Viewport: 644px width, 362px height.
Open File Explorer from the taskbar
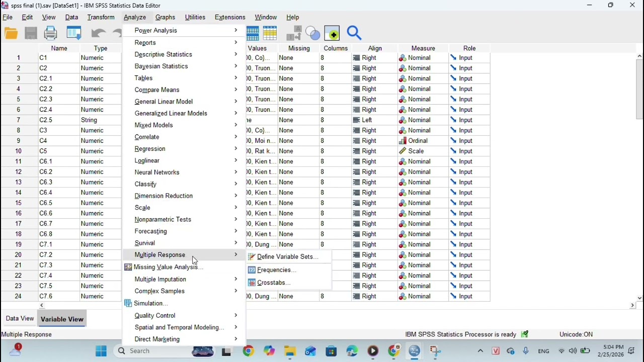coord(290,351)
